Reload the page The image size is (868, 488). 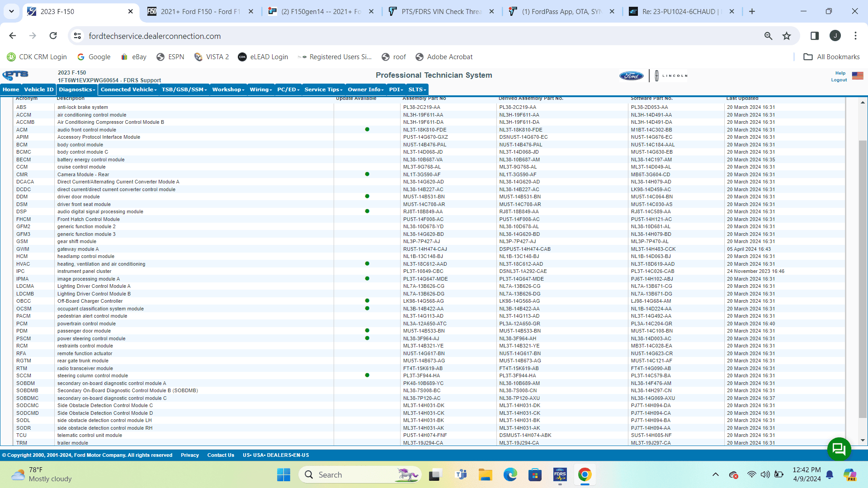coord(53,36)
